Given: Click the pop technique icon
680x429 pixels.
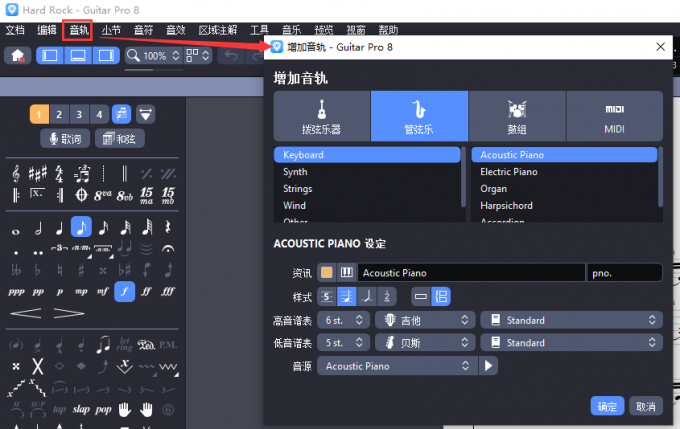Looking at the screenshot, I should 103,409.
